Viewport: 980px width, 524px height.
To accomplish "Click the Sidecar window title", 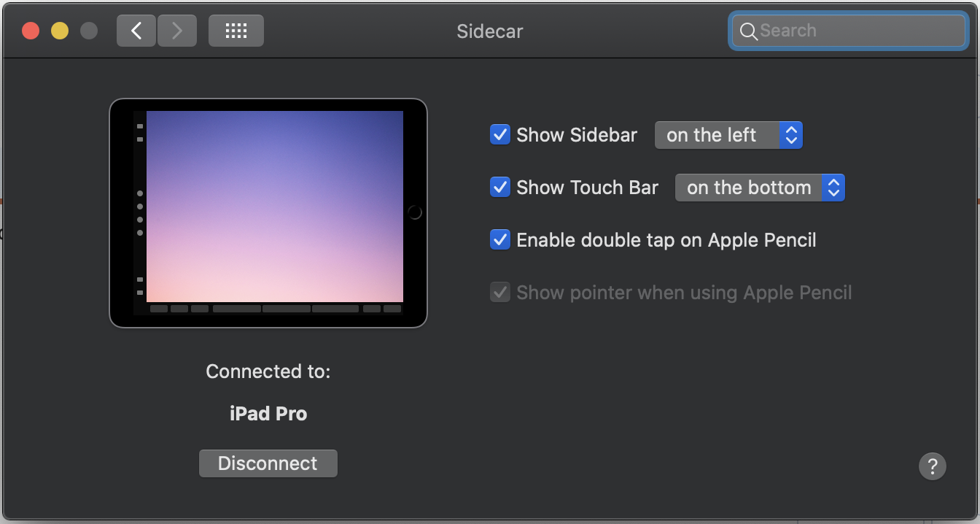I will [x=489, y=31].
